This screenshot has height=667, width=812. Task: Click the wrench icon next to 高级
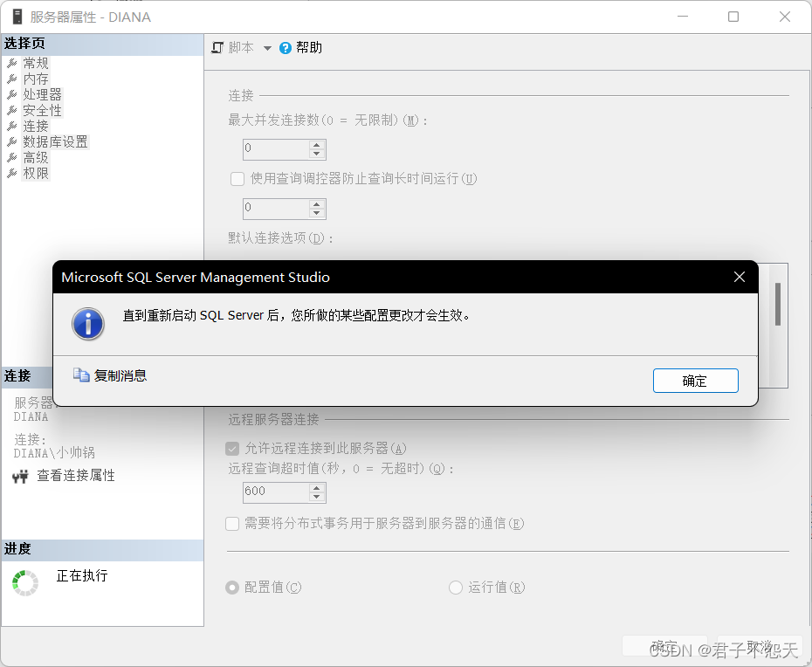12,157
